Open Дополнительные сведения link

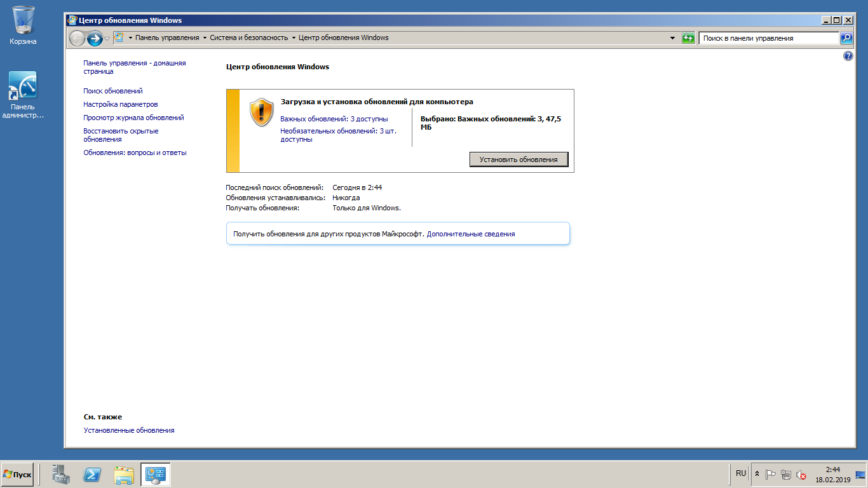point(471,234)
